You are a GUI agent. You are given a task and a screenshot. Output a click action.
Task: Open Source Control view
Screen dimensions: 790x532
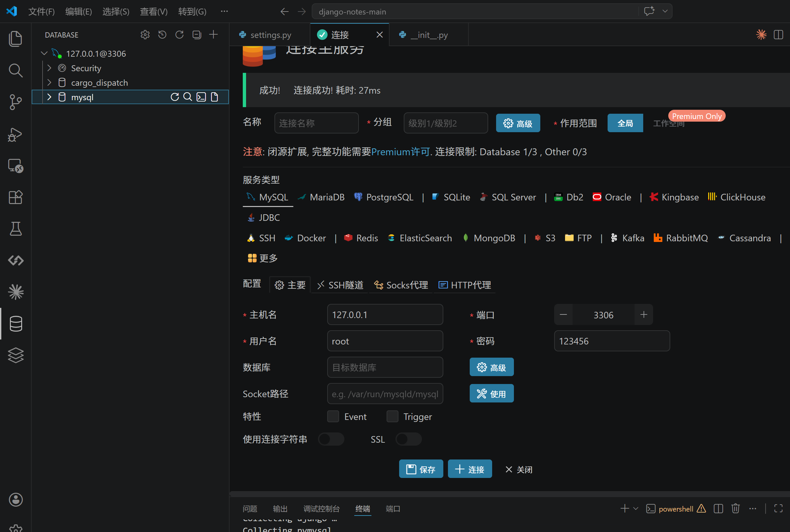[16, 102]
